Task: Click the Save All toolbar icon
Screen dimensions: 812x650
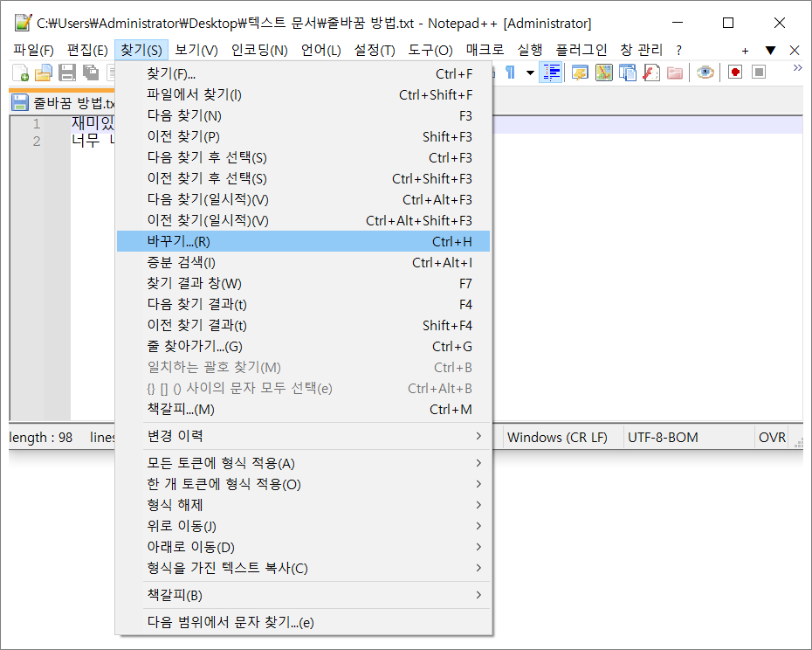Action: point(91,73)
